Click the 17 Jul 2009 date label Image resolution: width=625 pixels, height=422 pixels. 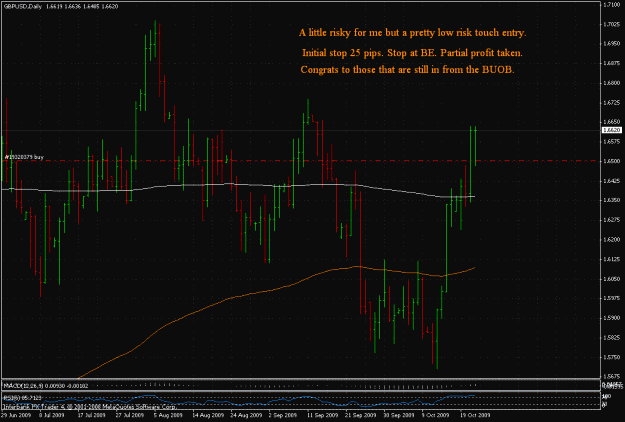[x=91, y=415]
